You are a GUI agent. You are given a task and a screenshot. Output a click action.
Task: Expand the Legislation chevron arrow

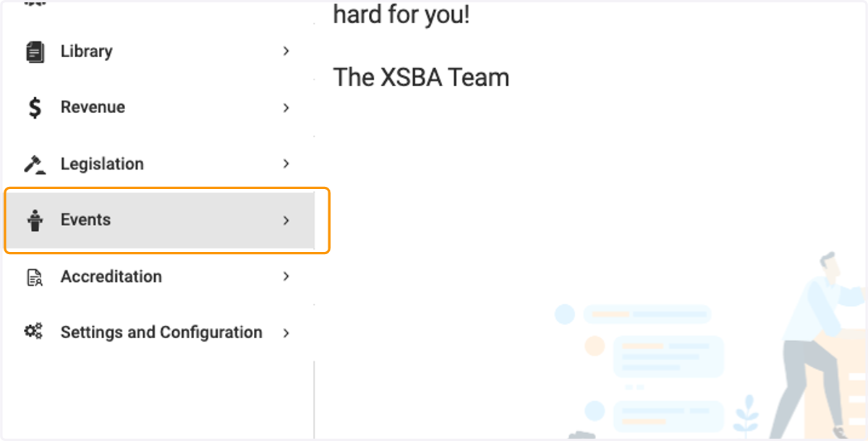tap(286, 164)
